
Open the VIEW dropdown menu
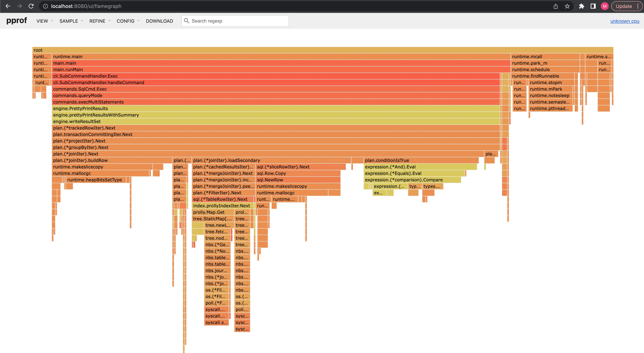[x=45, y=21]
